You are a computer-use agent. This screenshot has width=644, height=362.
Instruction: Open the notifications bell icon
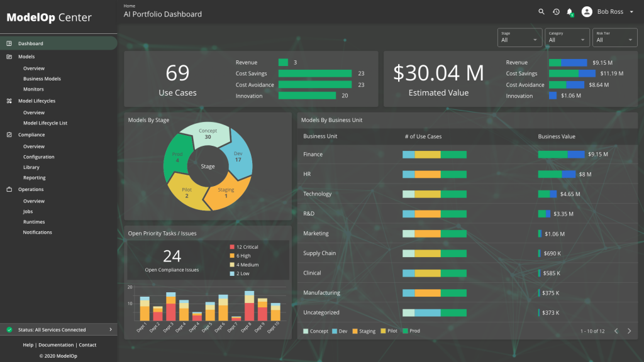[x=570, y=11]
